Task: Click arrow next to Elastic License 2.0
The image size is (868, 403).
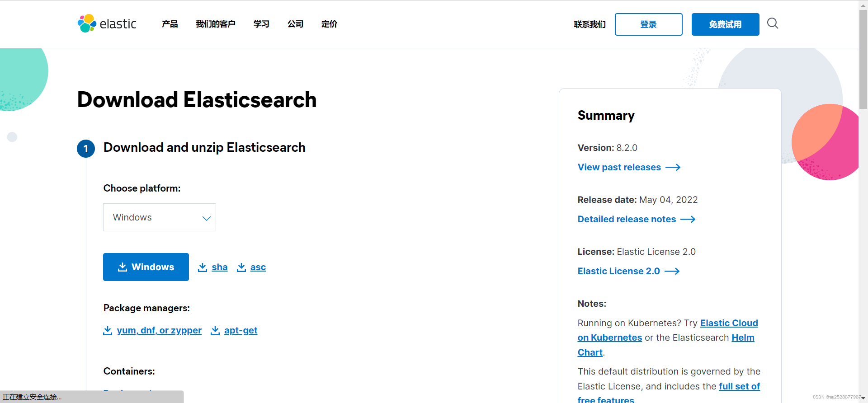Action: pos(672,271)
